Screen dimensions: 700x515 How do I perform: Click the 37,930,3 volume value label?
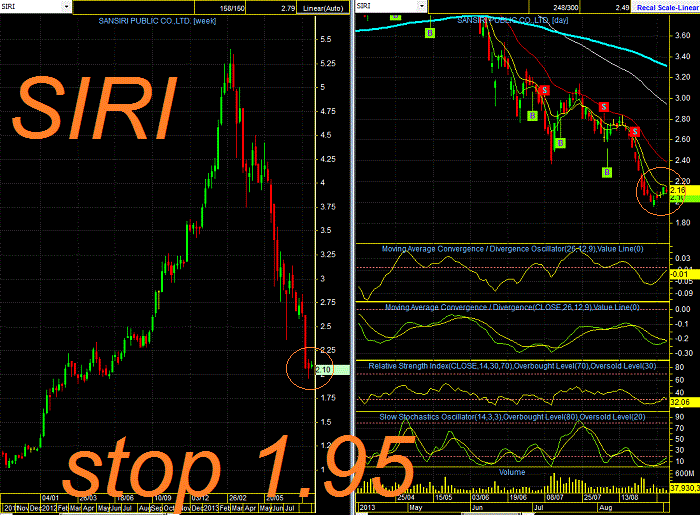[x=684, y=488]
